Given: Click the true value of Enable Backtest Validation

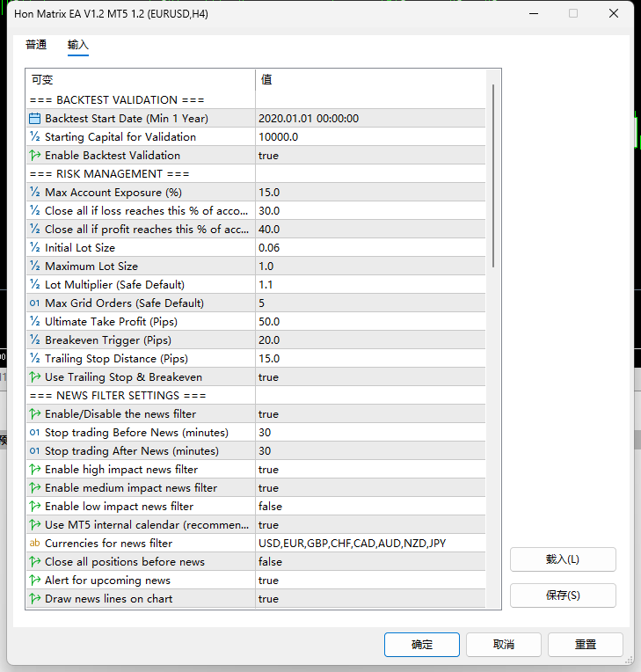Looking at the screenshot, I should point(269,155).
